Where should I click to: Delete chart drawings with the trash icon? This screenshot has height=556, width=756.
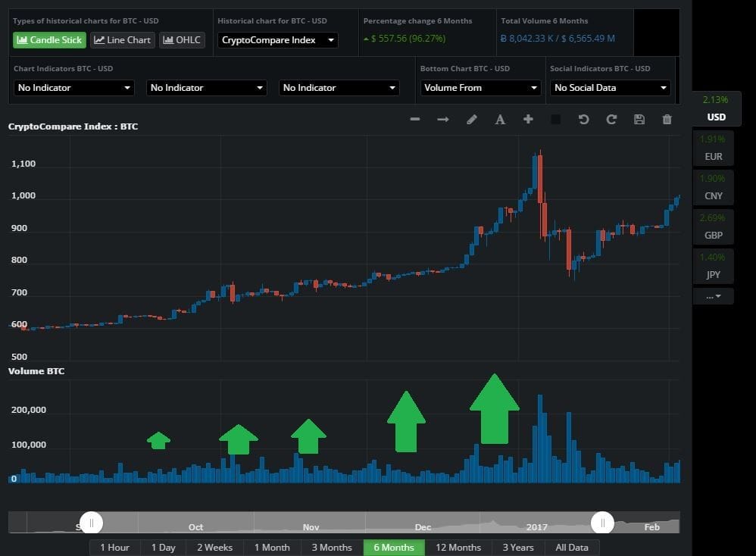[x=667, y=119]
